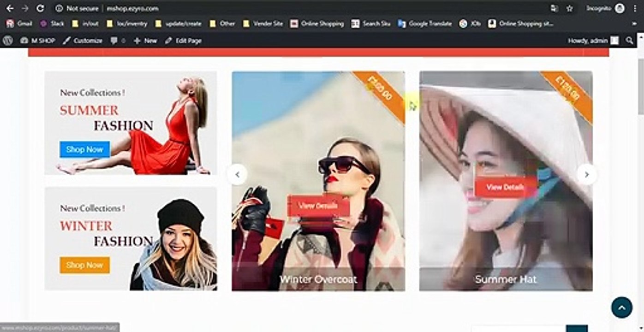Open the Gmail bookmark
This screenshot has height=332, width=644.
[19, 24]
